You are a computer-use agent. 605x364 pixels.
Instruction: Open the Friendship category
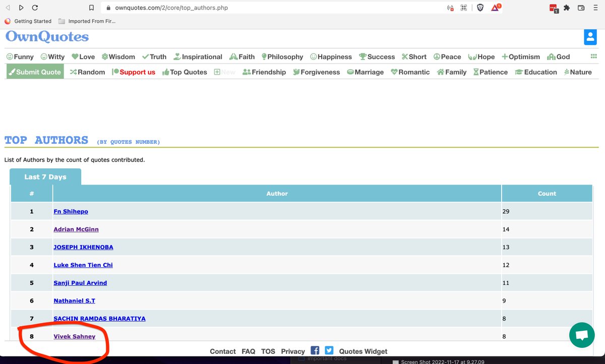point(264,72)
